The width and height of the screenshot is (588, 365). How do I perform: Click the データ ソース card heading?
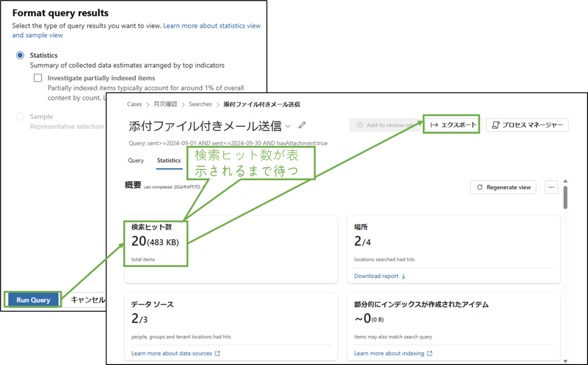(x=152, y=304)
